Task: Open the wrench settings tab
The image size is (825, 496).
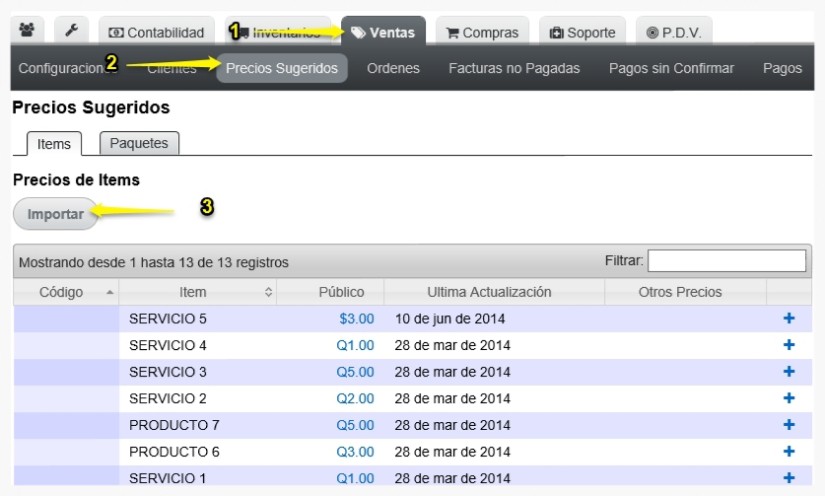Action: (72, 31)
